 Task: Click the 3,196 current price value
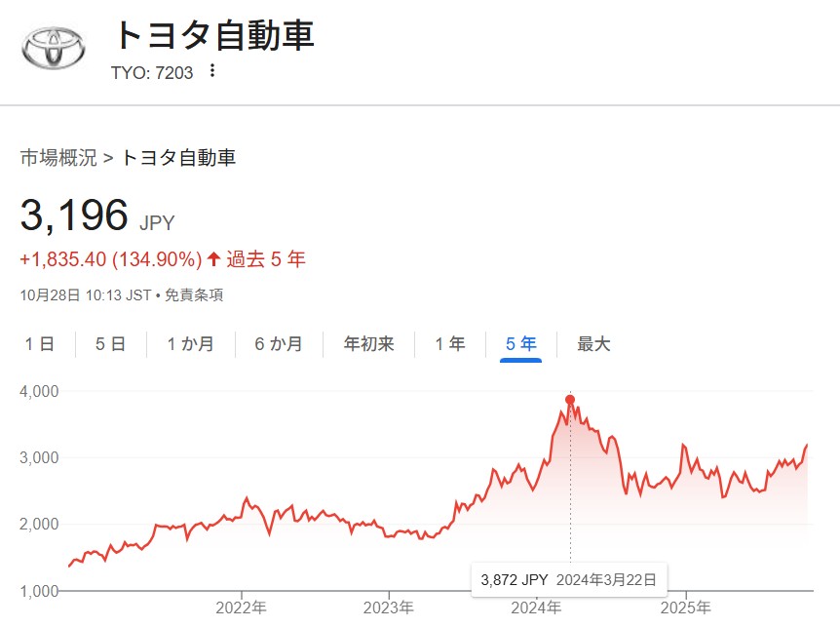[75, 216]
